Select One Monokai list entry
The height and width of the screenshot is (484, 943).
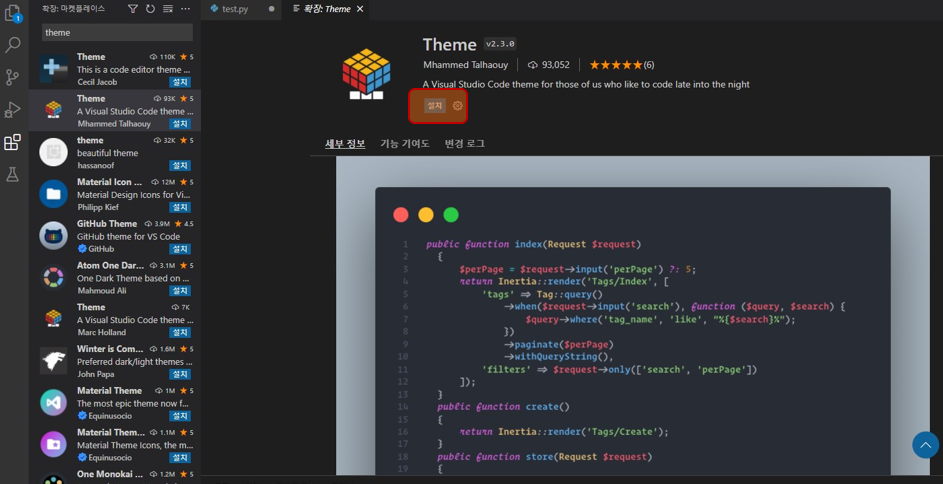(115, 476)
